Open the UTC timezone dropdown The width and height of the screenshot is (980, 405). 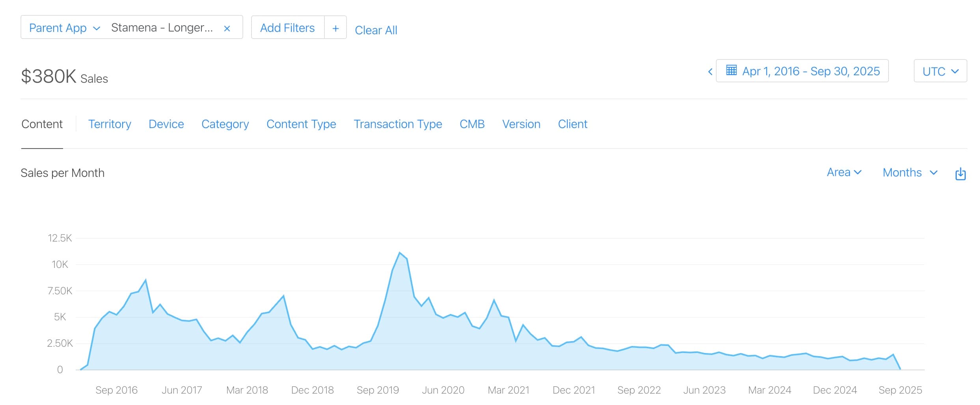point(940,71)
